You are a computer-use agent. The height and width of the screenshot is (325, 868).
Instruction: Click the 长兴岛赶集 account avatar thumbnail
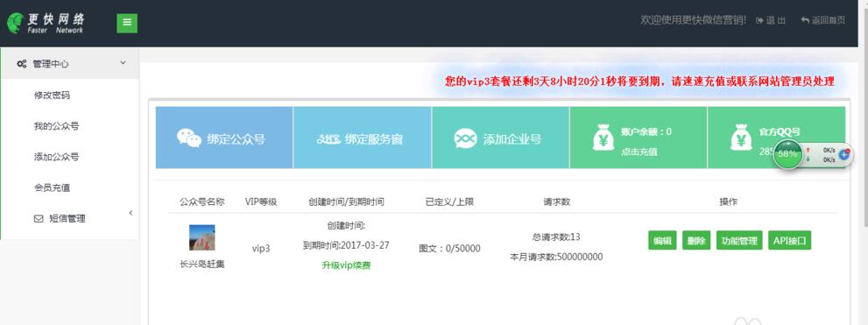[202, 237]
